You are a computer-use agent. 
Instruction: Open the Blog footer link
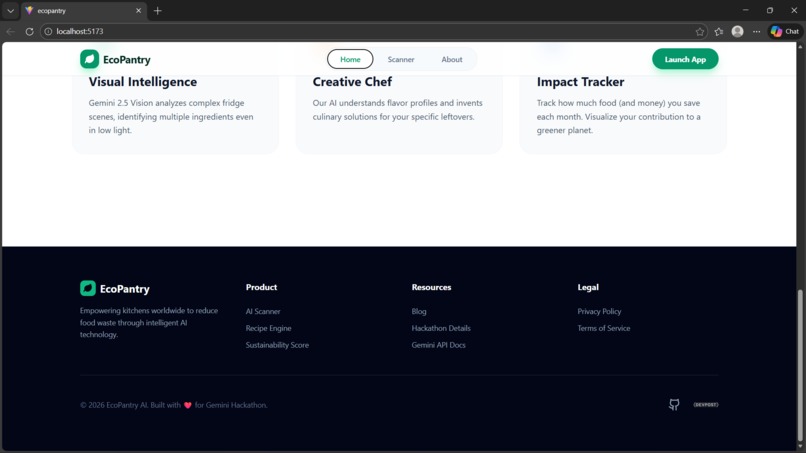pyautogui.click(x=419, y=311)
